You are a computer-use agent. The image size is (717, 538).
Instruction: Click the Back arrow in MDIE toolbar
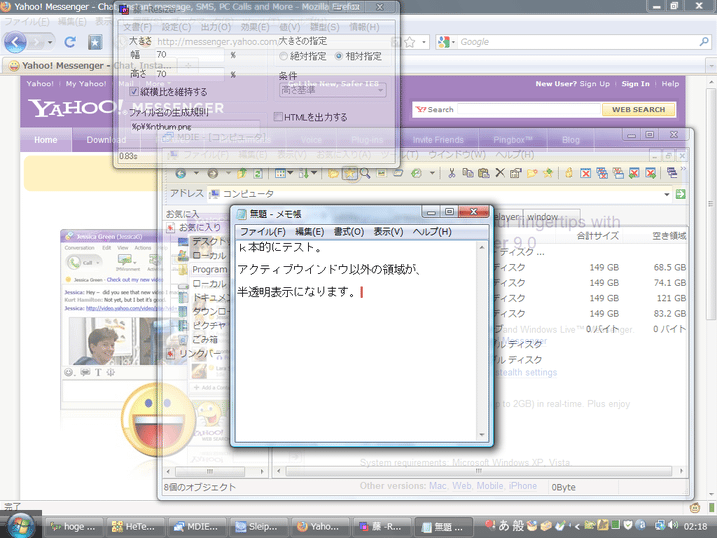click(181, 174)
